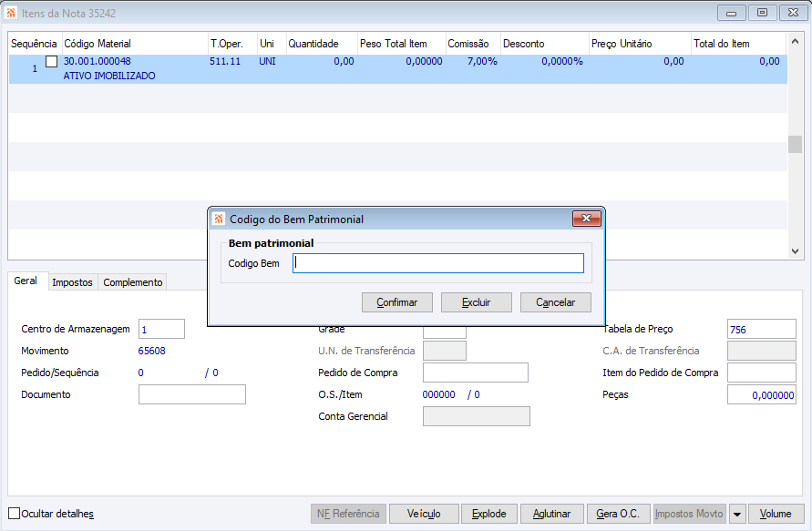Screen dimensions: 812x531
Task: Click the Excluir button
Action: [x=477, y=302]
